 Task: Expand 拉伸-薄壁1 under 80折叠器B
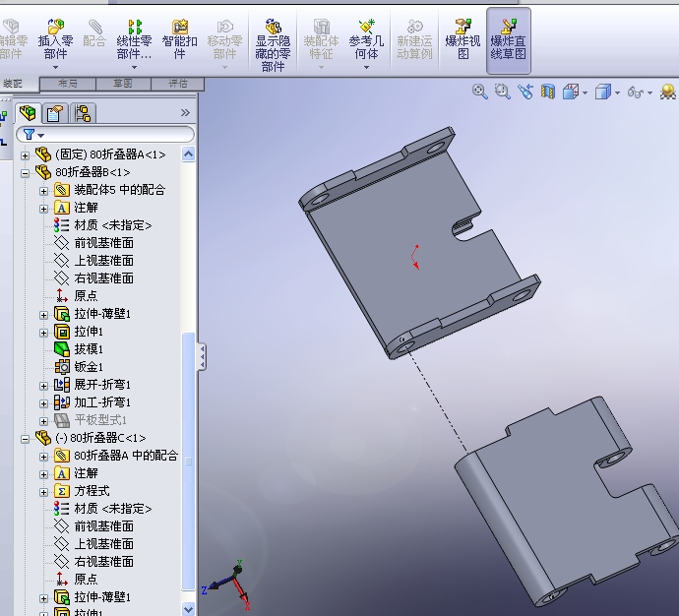43,315
